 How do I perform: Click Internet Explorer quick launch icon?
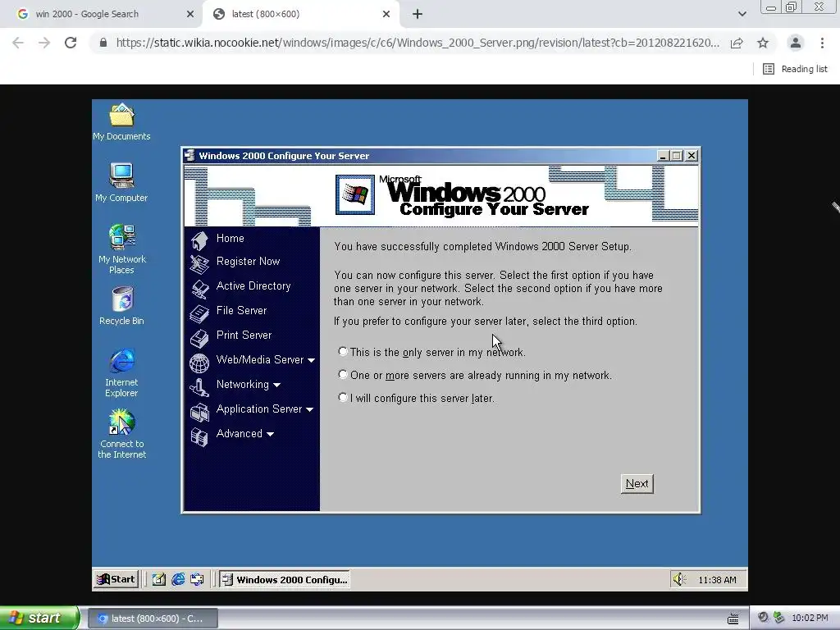tap(178, 579)
